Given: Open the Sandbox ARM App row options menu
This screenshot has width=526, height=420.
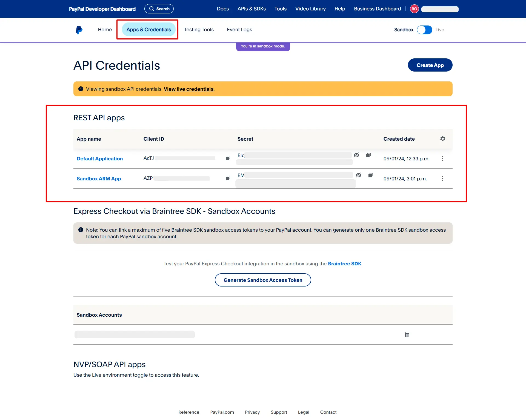Looking at the screenshot, I should tap(442, 178).
